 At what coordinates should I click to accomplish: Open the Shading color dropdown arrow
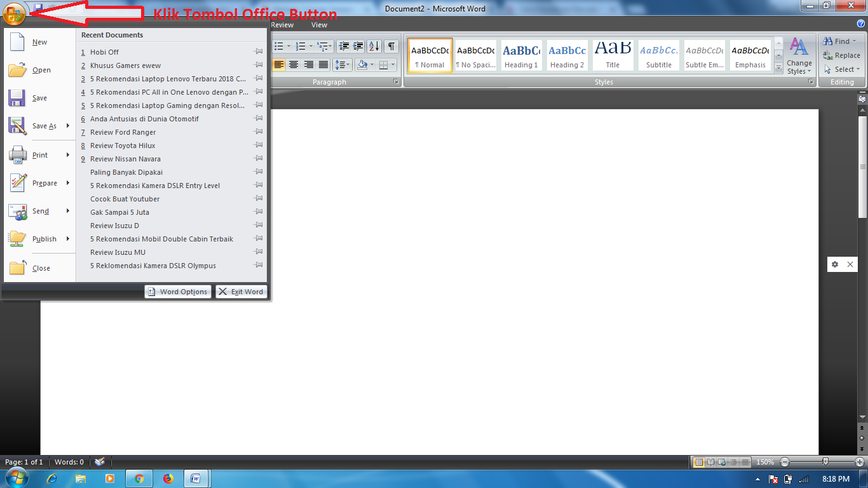pyautogui.click(x=371, y=65)
